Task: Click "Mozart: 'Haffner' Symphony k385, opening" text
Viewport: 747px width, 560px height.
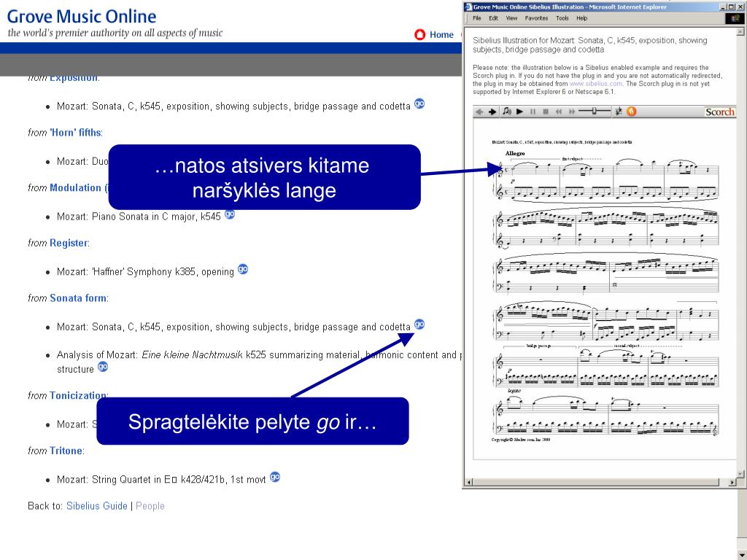Action: pyautogui.click(x=145, y=272)
